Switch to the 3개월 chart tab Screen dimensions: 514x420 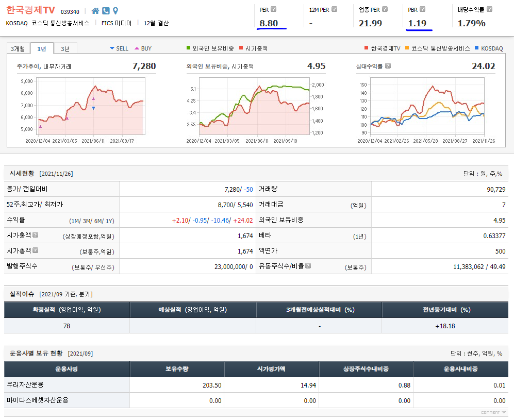[18, 48]
